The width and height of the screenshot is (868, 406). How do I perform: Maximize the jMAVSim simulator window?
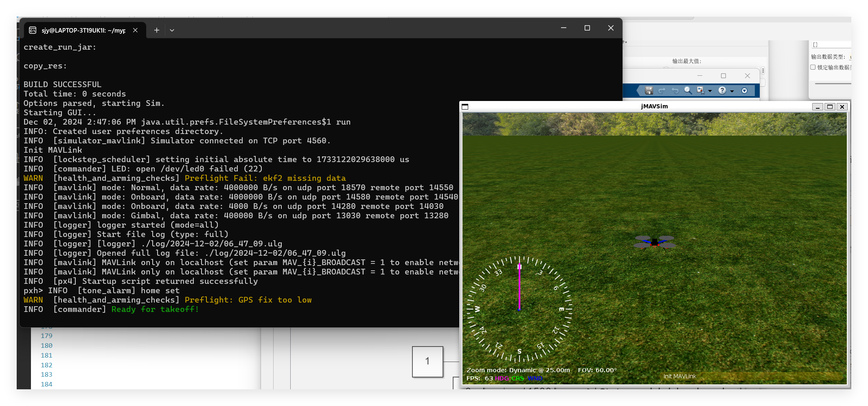pyautogui.click(x=830, y=107)
